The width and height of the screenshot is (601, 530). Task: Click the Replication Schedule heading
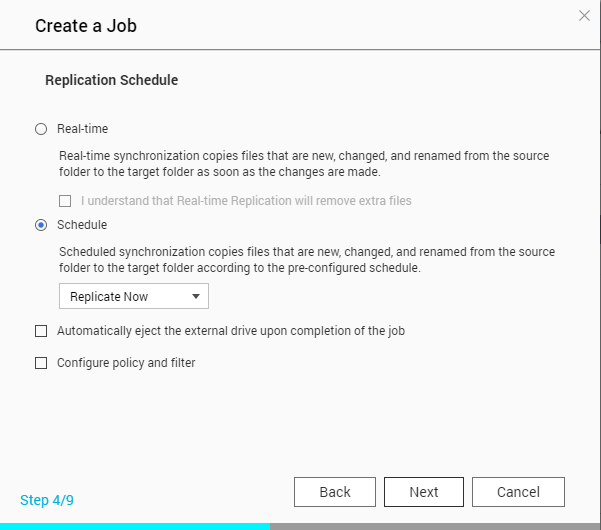(x=112, y=80)
